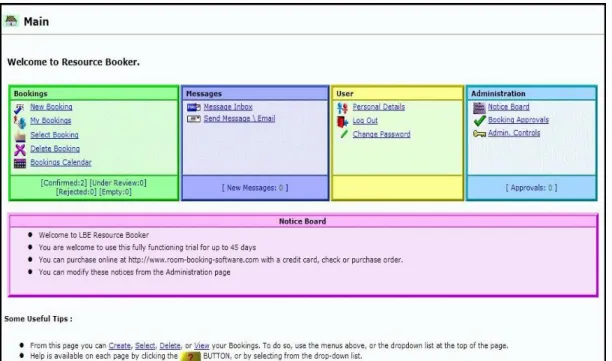Click the New Booking checkmark icon

pyautogui.click(x=19, y=108)
